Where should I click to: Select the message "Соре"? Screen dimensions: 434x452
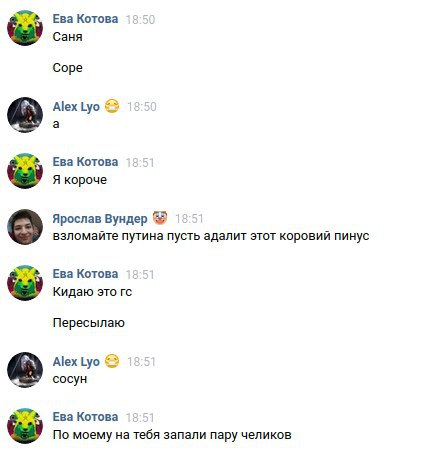tap(68, 68)
